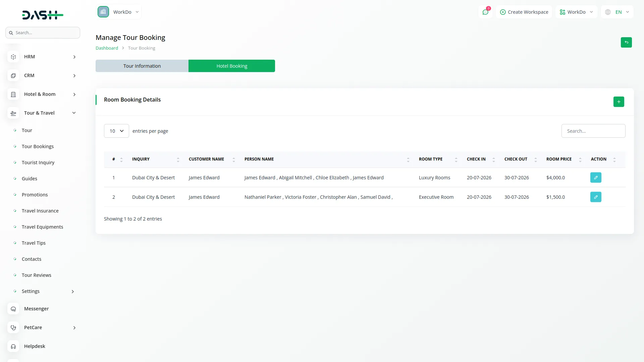
Task: Click the Helpdesk headset icon
Action: coord(13,346)
